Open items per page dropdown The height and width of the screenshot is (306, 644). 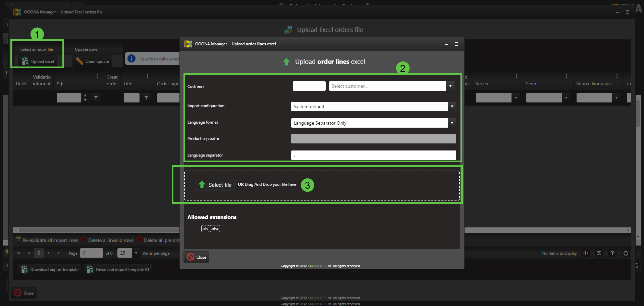pyautogui.click(x=136, y=253)
